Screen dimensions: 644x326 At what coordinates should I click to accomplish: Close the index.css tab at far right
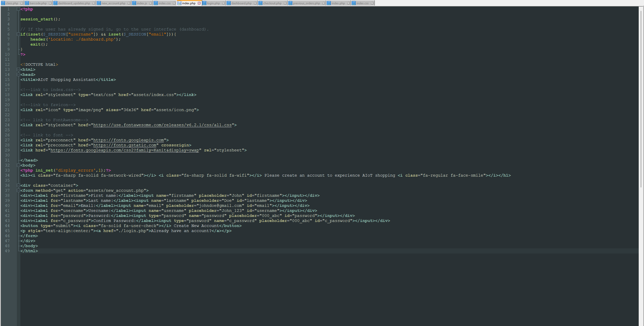[372, 3]
